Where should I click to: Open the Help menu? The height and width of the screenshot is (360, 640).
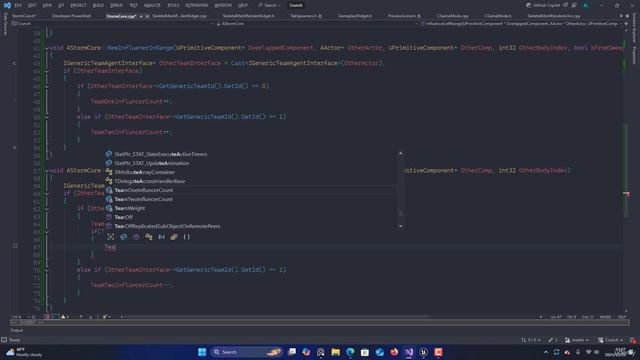click(243, 5)
